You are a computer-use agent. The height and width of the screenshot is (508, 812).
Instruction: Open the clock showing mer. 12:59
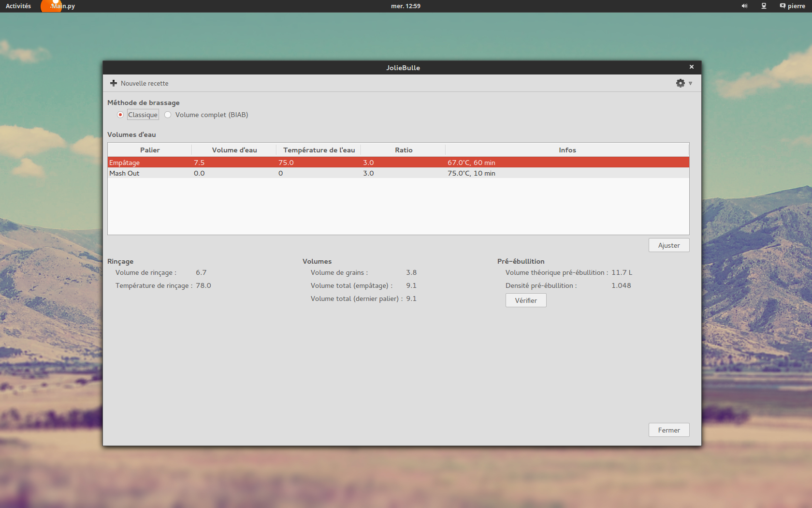click(x=406, y=6)
